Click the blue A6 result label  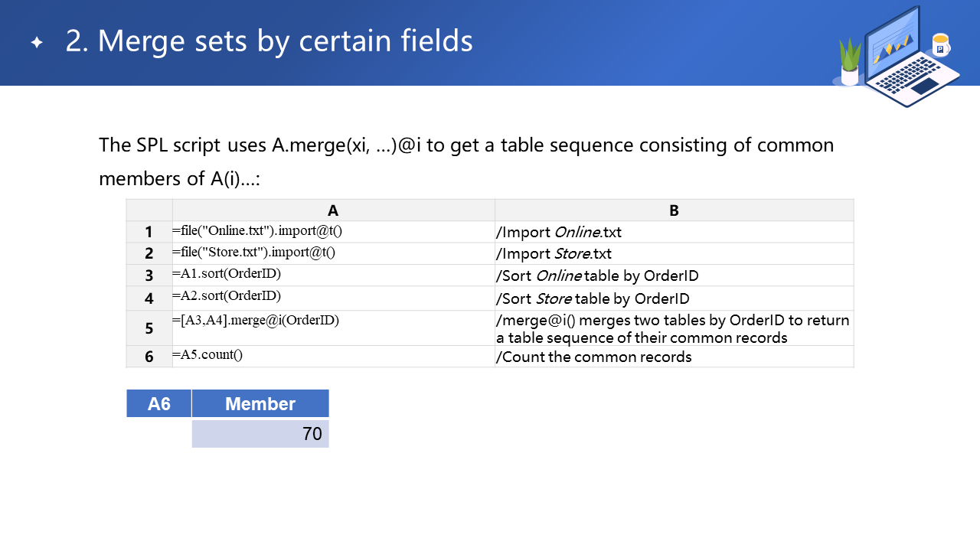coord(158,404)
